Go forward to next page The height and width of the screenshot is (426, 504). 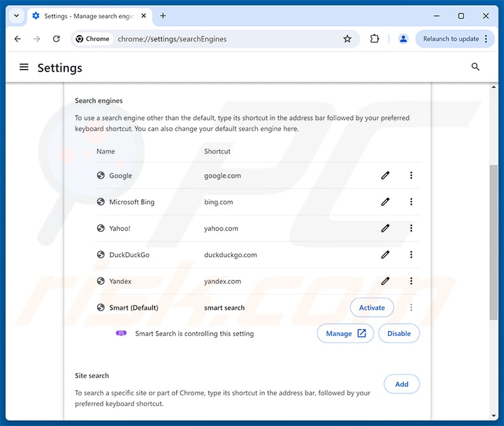pyautogui.click(x=37, y=39)
